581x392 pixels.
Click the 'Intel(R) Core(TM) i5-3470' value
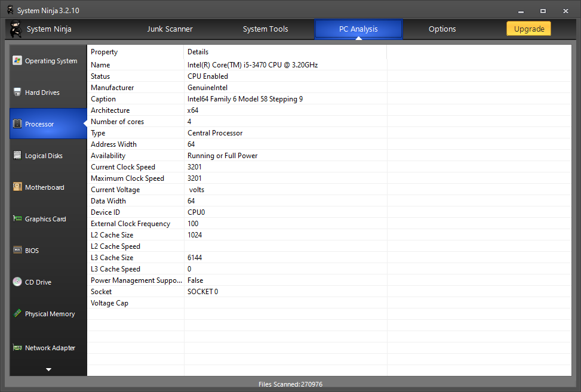253,65
